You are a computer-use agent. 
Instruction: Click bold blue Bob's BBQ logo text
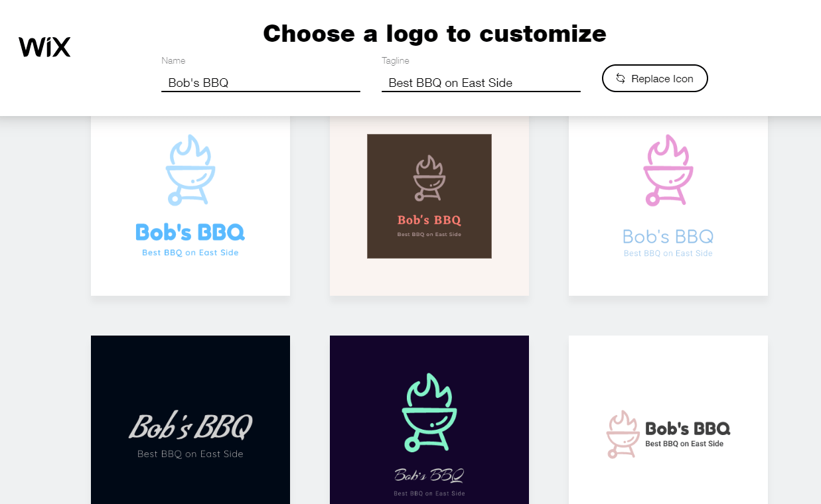[x=190, y=232]
